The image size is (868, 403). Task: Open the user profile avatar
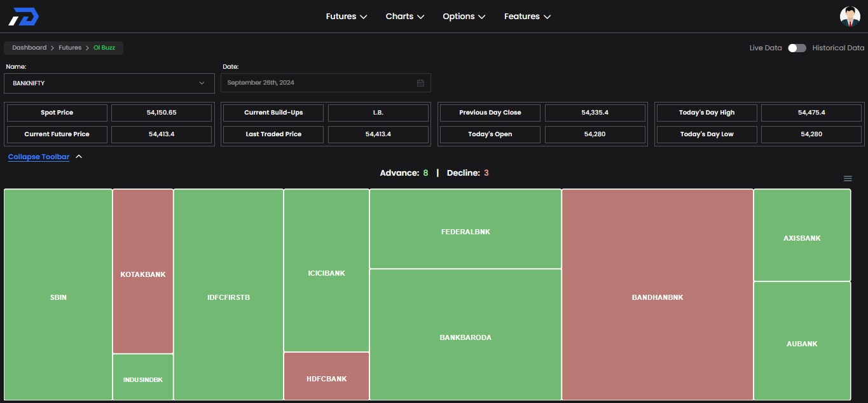pos(850,17)
